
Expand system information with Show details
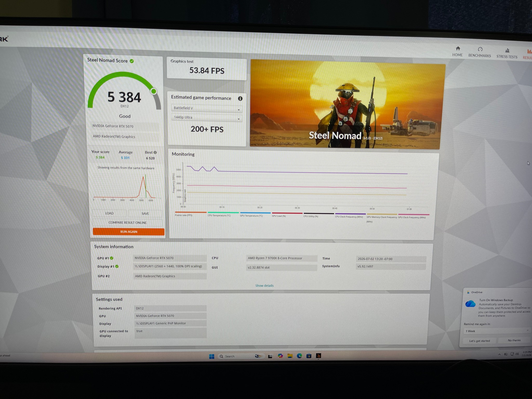[264, 285]
